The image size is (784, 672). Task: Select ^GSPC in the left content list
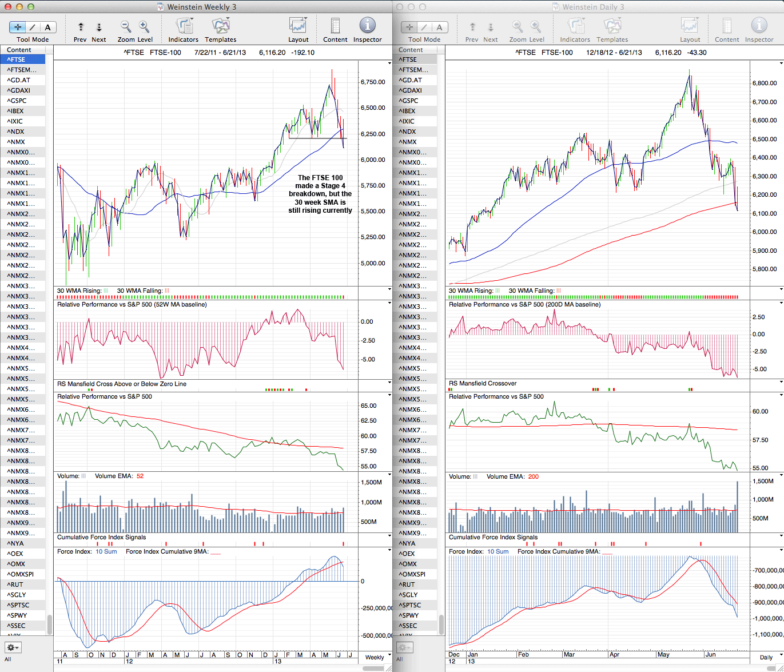pos(17,101)
